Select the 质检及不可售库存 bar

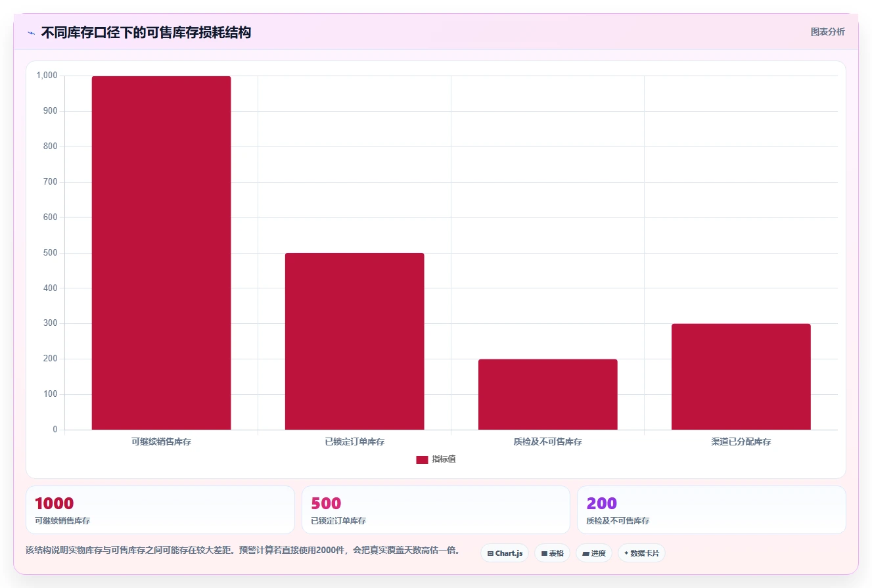(547, 394)
